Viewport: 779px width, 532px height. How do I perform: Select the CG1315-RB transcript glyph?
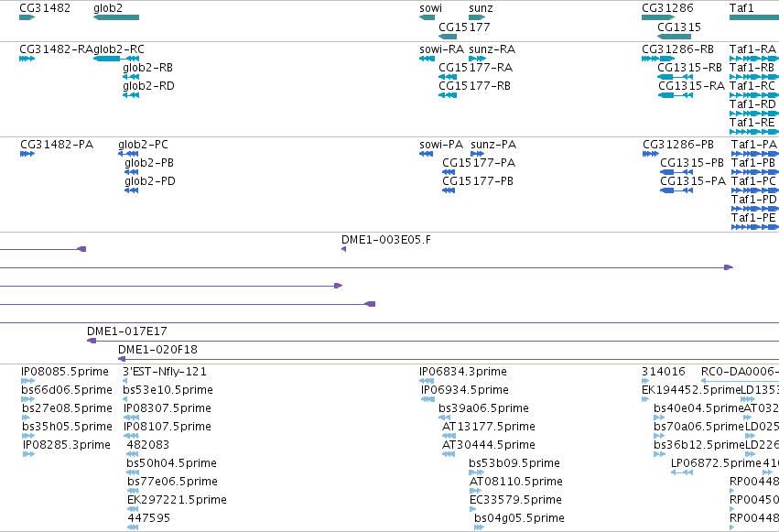pos(676,77)
